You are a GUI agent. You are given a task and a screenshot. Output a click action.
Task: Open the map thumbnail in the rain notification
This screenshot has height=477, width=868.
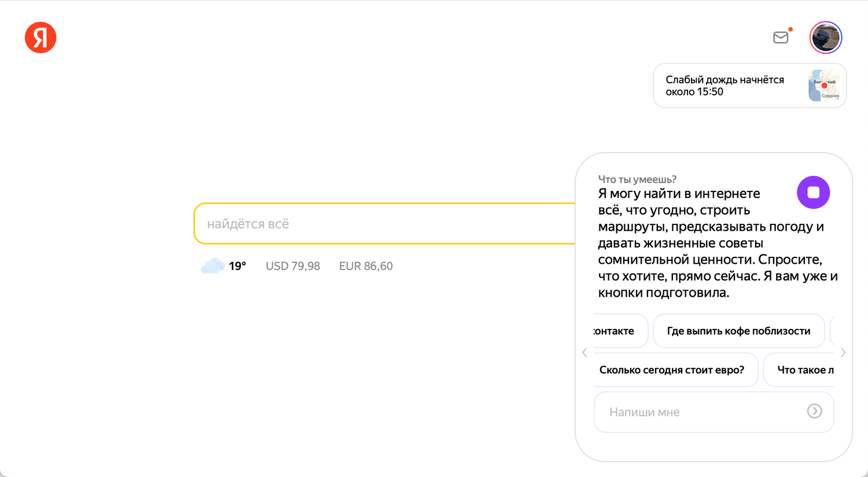point(823,86)
